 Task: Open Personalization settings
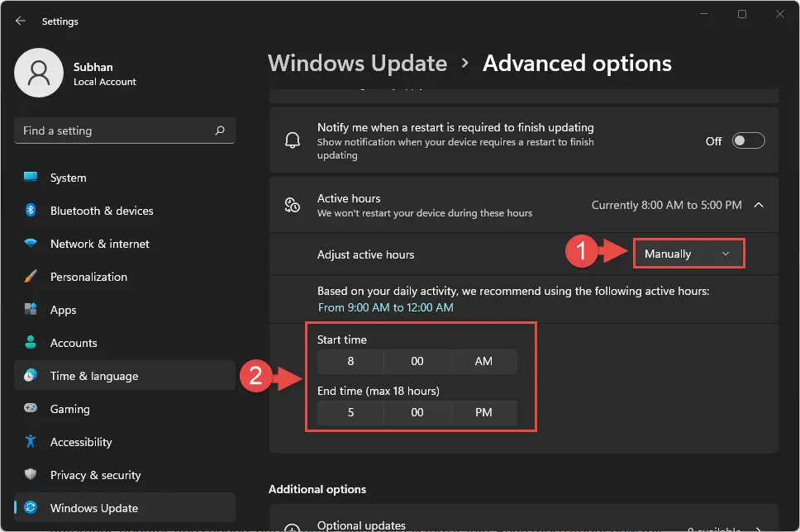point(125,277)
